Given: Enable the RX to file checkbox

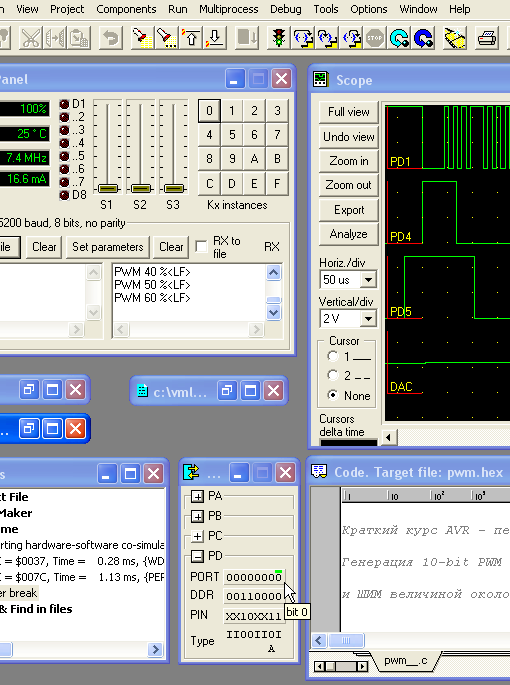Looking at the screenshot, I should pyautogui.click(x=201, y=246).
